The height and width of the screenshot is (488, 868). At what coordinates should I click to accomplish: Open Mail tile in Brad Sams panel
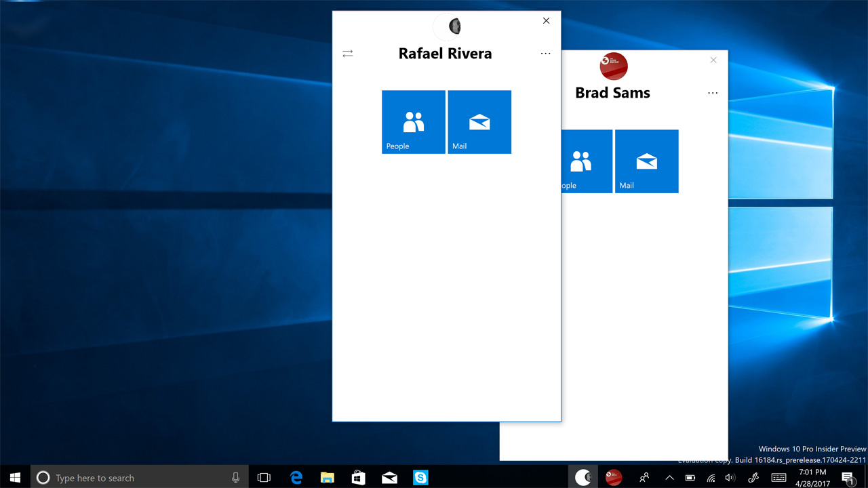click(x=646, y=161)
